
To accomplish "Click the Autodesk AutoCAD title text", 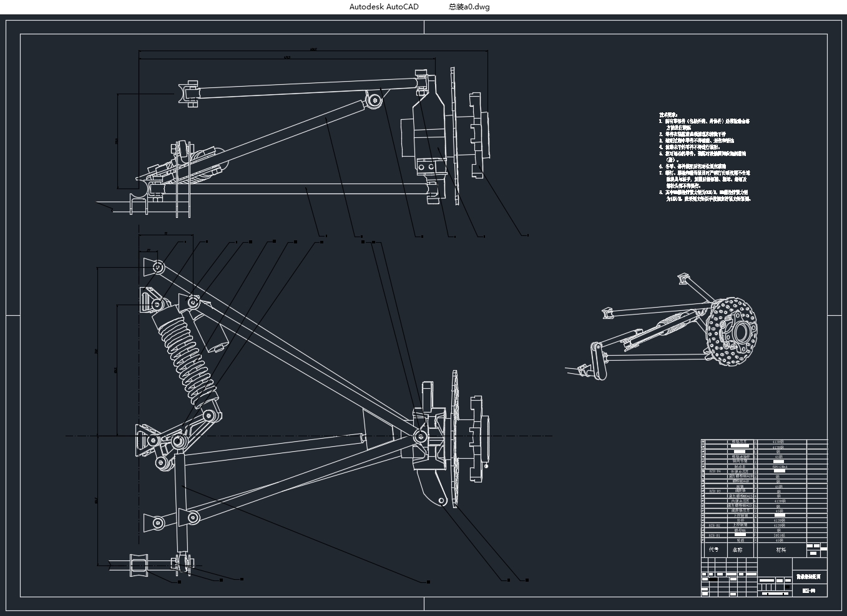I will (x=384, y=7).
